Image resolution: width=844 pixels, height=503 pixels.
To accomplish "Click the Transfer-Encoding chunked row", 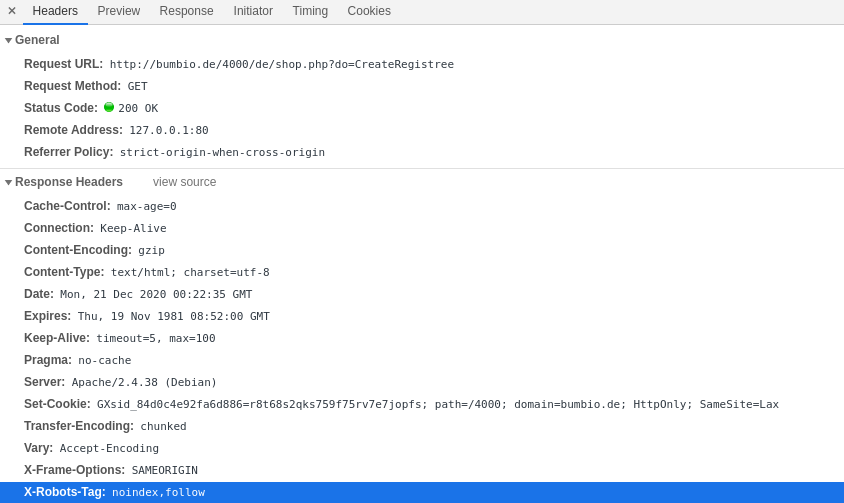I will click(x=422, y=427).
